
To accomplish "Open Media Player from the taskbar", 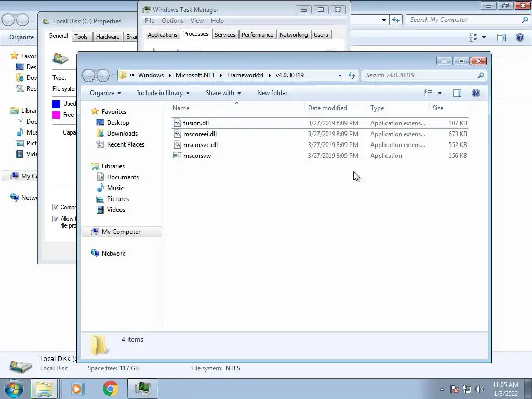I will (x=77, y=389).
